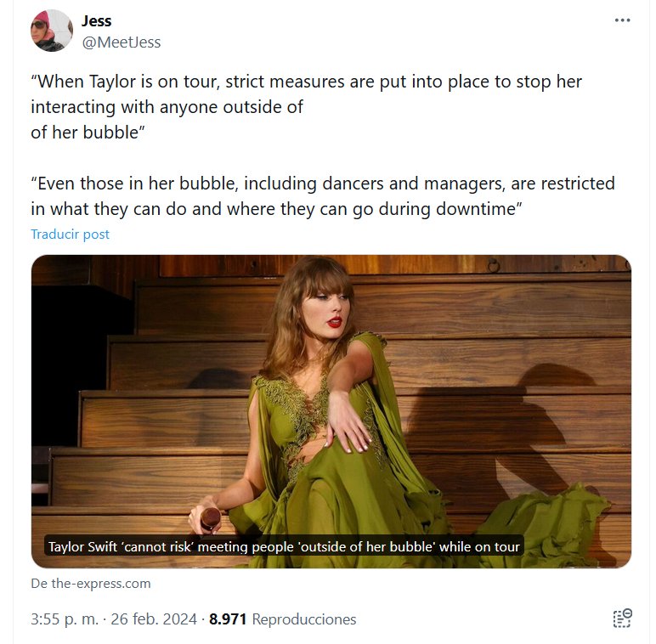The height and width of the screenshot is (644, 656).
Task: Click the outstretched hand in the photo
Action: (348, 422)
